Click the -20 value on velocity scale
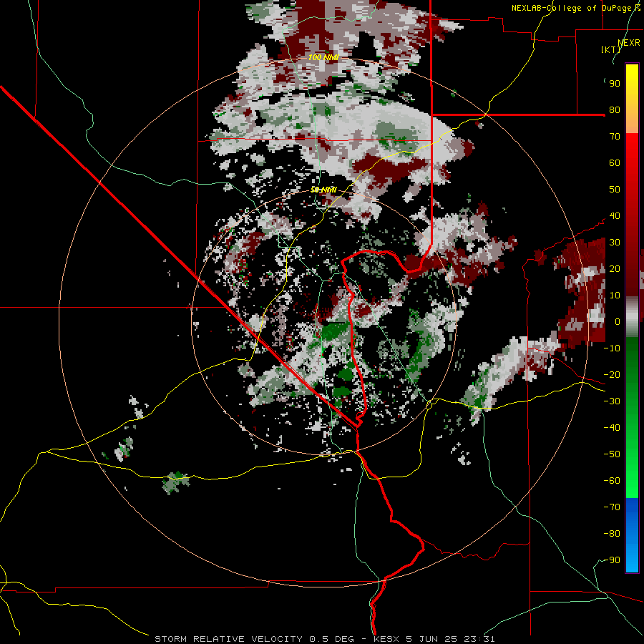The width and height of the screenshot is (644, 644). pyautogui.click(x=612, y=374)
